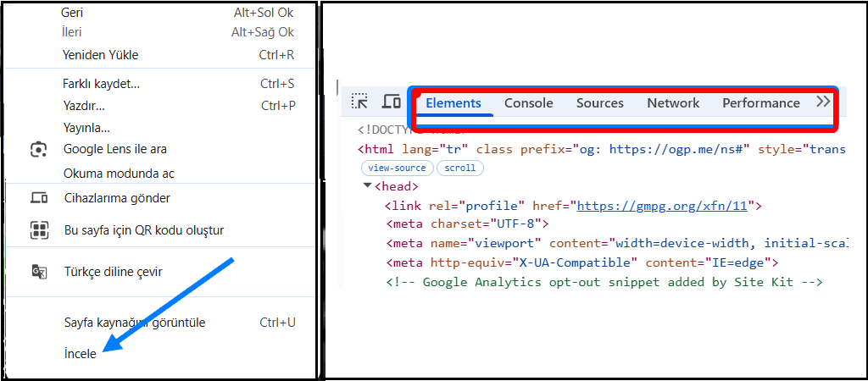This screenshot has width=868, height=381.
Task: Switch to the Network tab
Action: coord(673,103)
